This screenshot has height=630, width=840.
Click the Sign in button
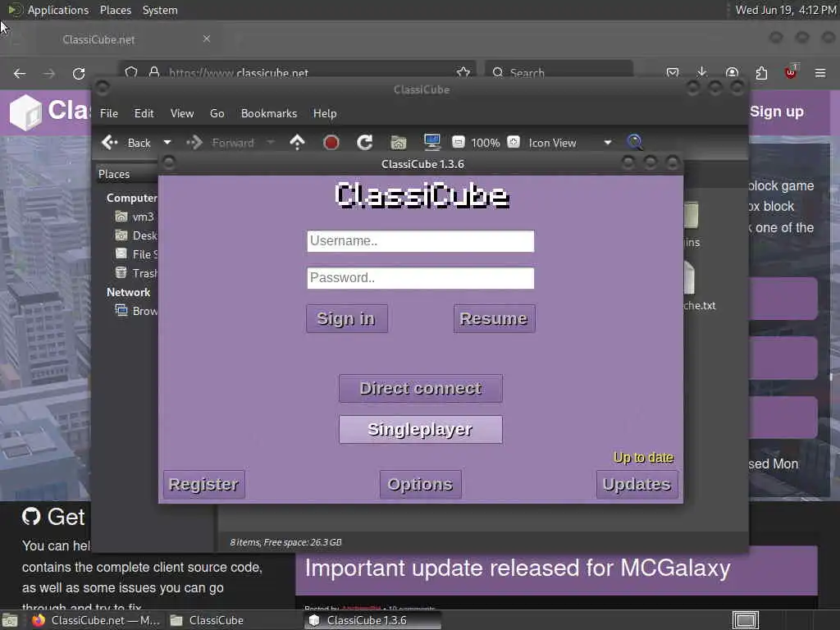pos(347,319)
